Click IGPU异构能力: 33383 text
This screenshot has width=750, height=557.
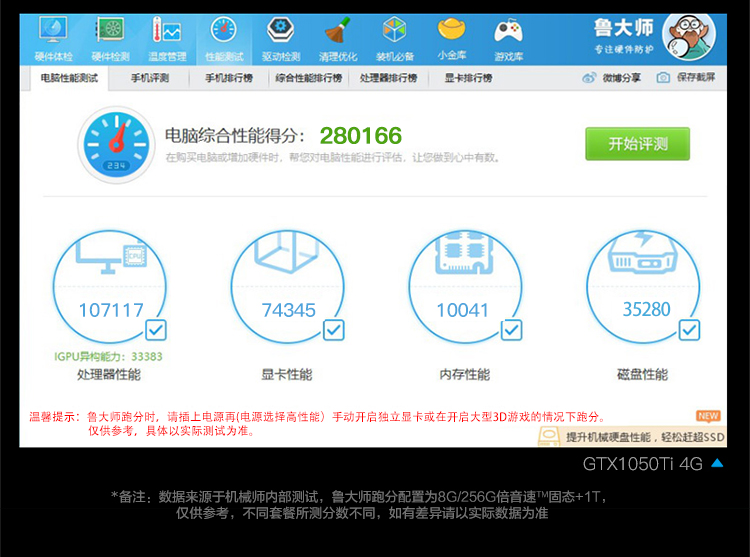[x=108, y=357]
